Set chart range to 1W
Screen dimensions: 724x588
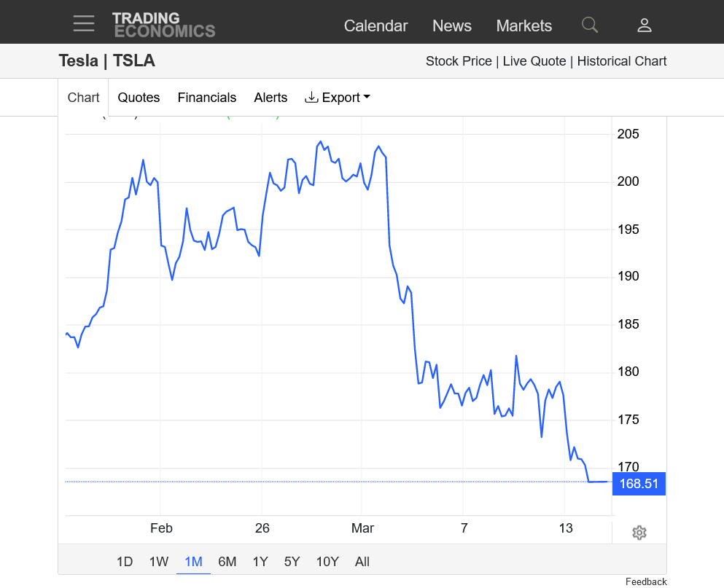point(159,562)
